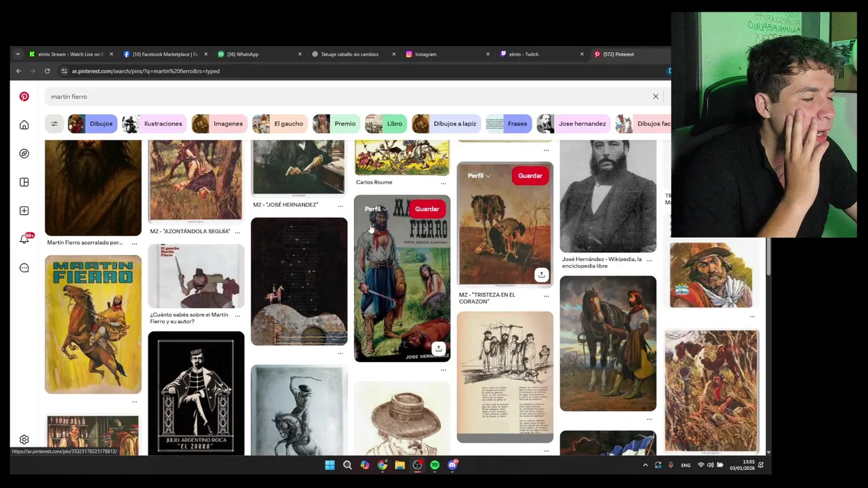
Task: Open the boards icon in the sidebar
Action: (x=24, y=182)
